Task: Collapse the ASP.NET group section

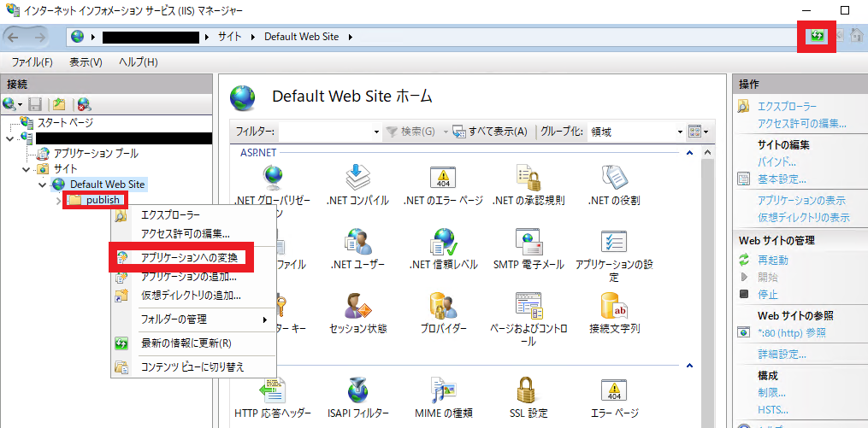Action: point(690,152)
